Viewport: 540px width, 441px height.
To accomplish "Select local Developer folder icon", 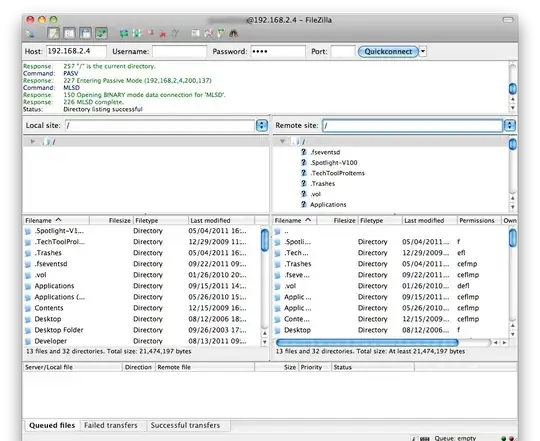I will pos(28,342).
